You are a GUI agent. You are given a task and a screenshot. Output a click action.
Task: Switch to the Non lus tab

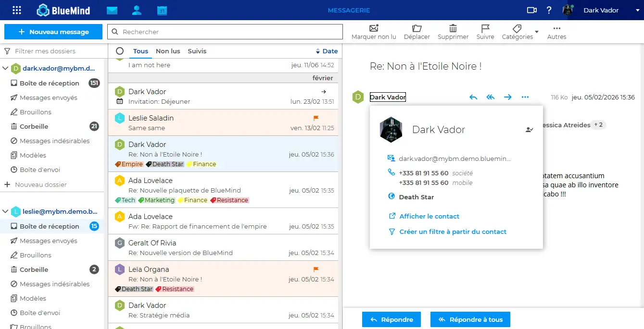(168, 51)
